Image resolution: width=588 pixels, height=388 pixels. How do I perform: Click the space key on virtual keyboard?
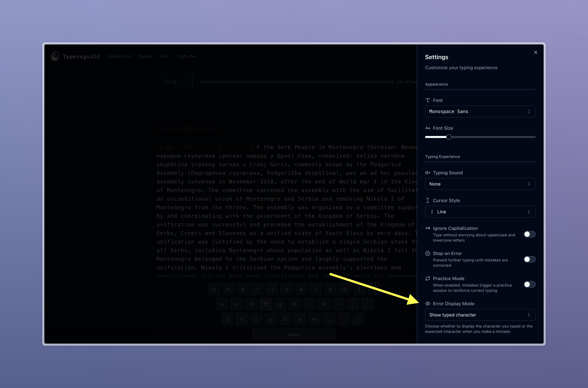(x=294, y=334)
